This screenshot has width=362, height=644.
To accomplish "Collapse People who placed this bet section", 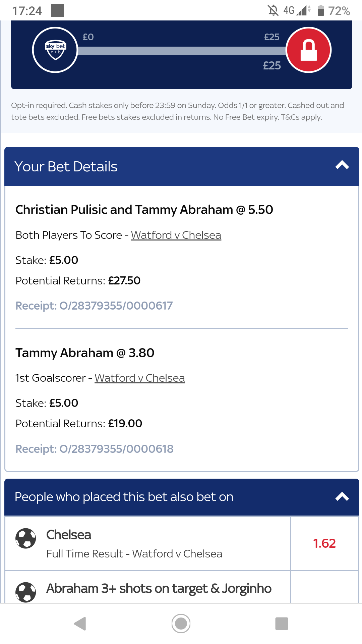I will coord(342,497).
